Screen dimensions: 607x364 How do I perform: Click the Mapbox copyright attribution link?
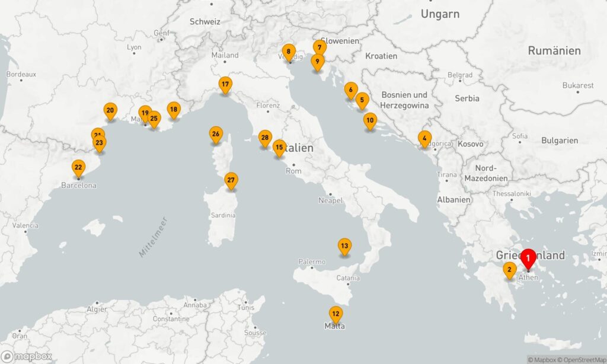(x=542, y=360)
